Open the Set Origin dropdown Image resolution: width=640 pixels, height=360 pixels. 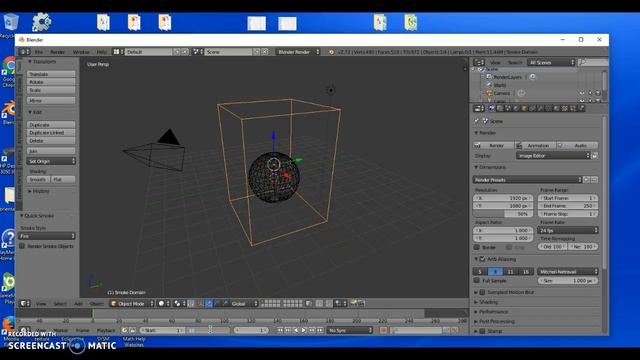pyautogui.click(x=51, y=161)
